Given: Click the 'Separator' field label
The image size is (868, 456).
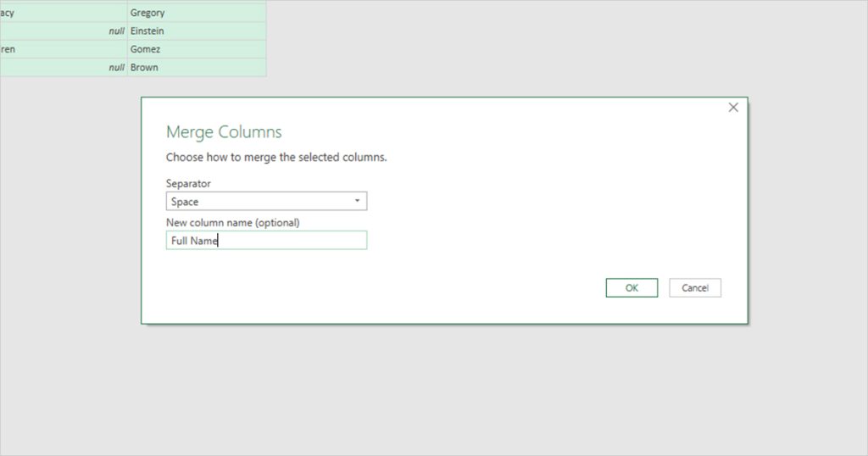Looking at the screenshot, I should 188,183.
